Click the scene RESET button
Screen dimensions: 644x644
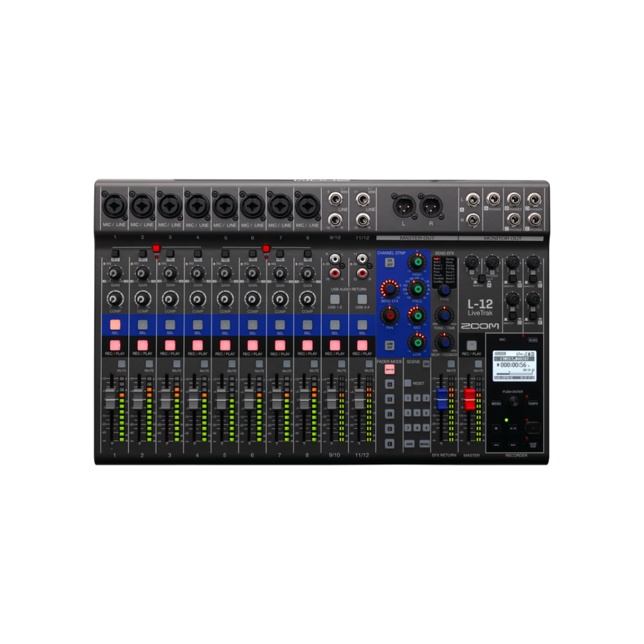(x=408, y=383)
